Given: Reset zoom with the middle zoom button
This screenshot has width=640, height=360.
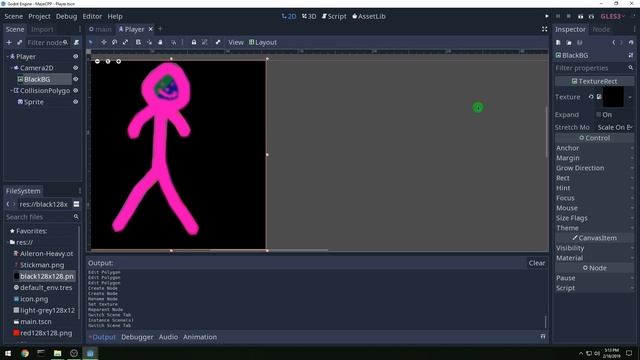Looking at the screenshot, I should [108, 61].
